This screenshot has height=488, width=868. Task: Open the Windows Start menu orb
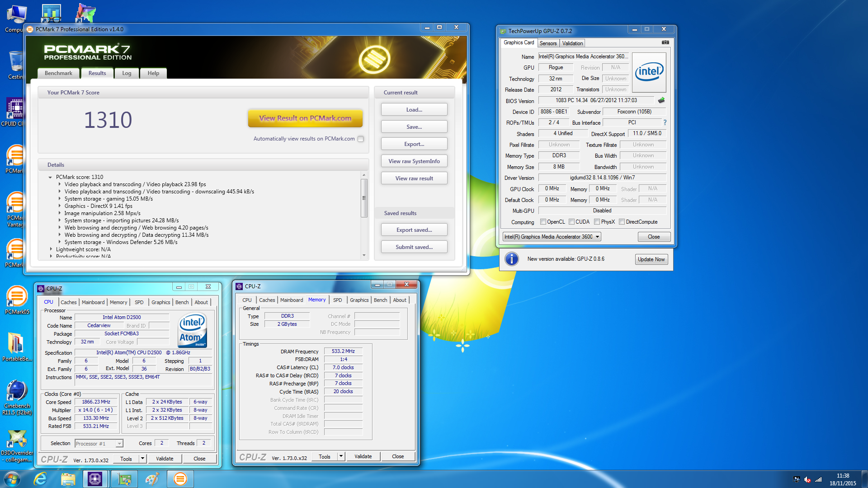(x=12, y=479)
